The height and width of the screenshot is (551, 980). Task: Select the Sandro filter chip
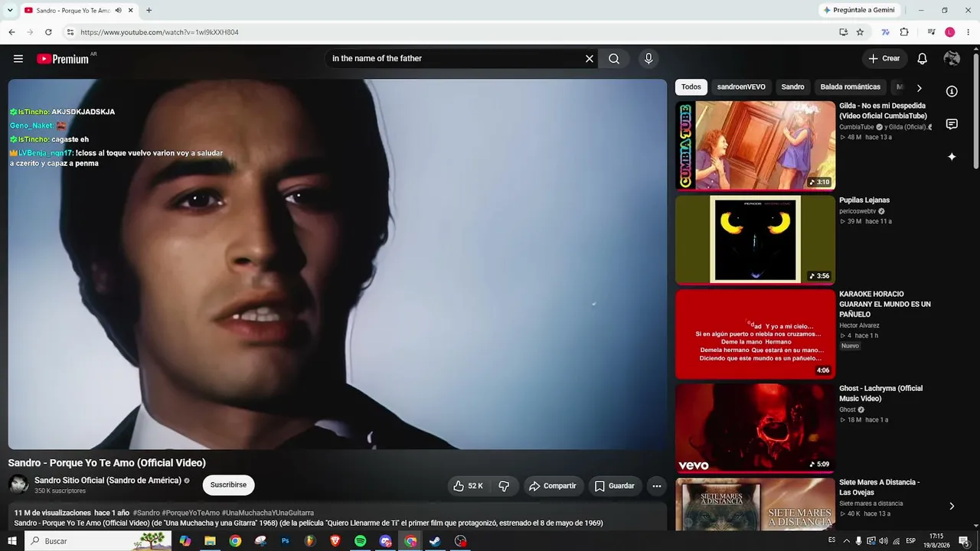[793, 87]
